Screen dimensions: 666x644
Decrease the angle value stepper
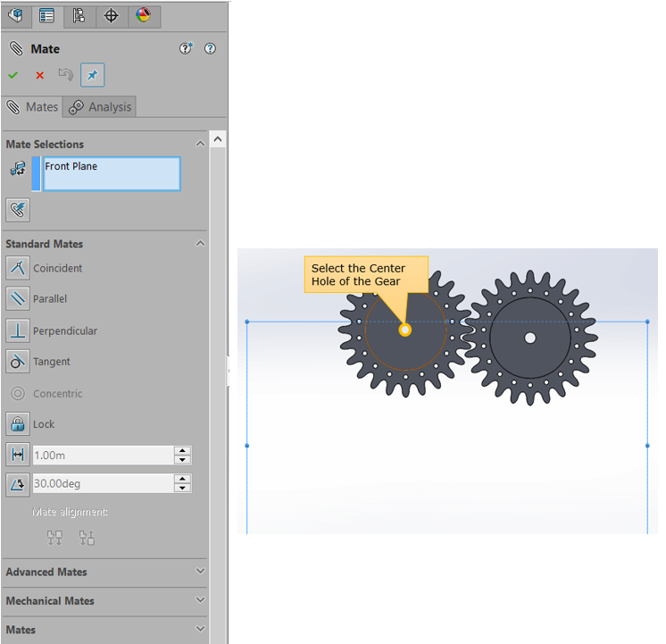tap(183, 489)
